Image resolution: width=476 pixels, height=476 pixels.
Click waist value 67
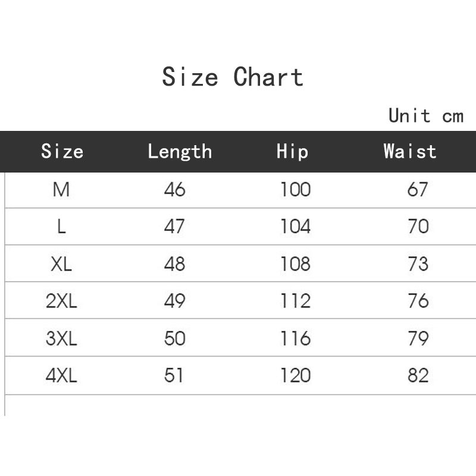pyautogui.click(x=418, y=190)
